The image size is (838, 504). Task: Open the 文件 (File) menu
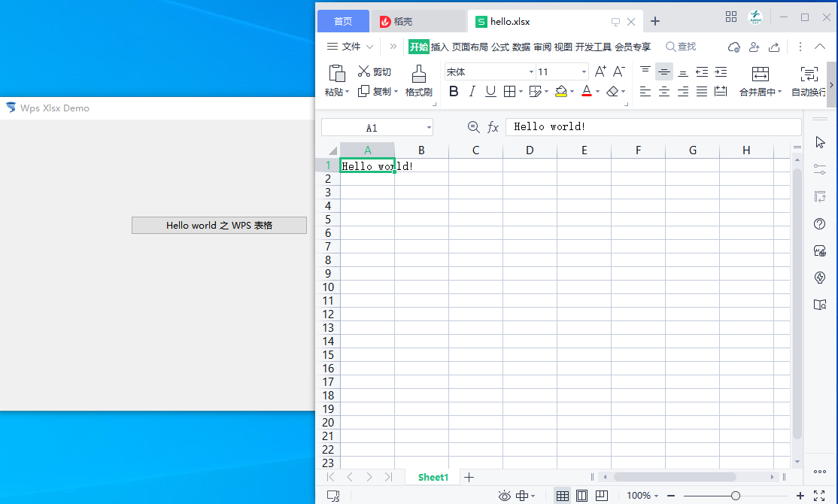click(x=350, y=47)
